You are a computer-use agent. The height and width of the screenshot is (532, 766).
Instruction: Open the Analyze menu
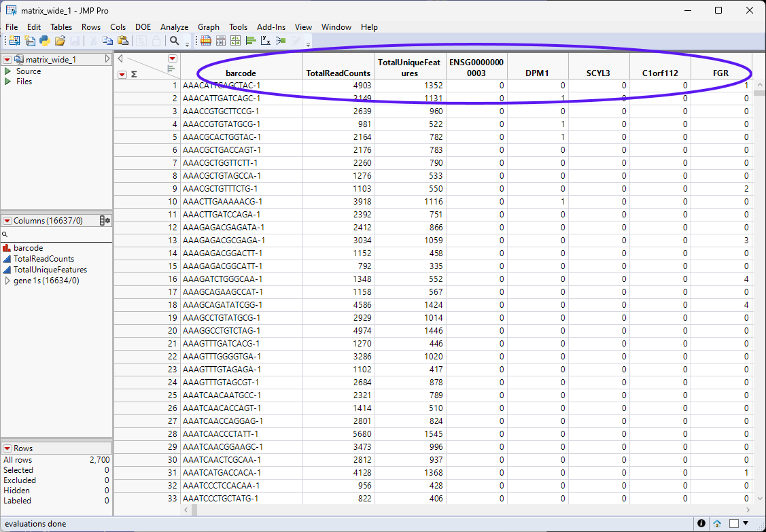click(174, 27)
